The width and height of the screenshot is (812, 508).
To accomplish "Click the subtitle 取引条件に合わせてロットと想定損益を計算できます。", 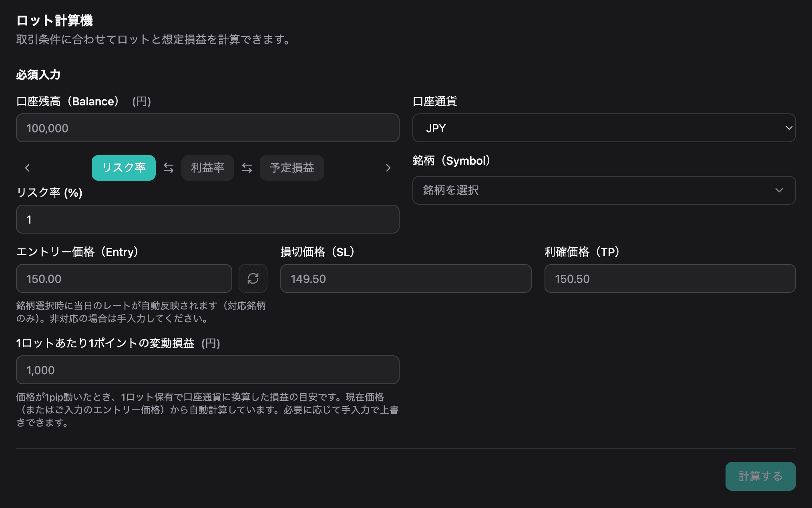I will coord(153,39).
